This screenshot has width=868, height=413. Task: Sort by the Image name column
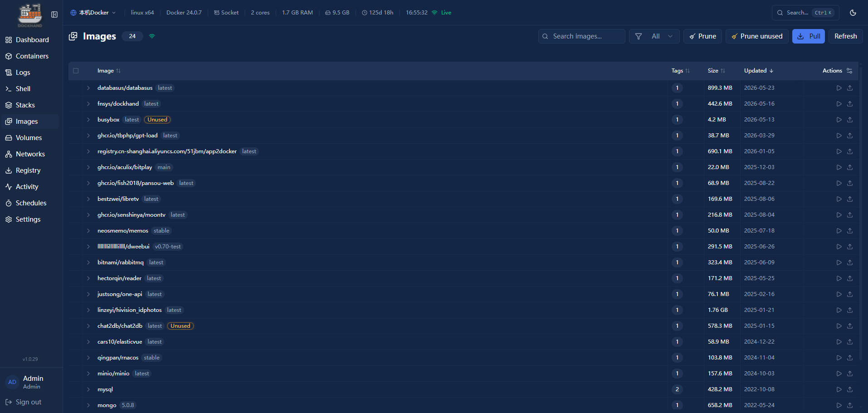click(x=109, y=71)
